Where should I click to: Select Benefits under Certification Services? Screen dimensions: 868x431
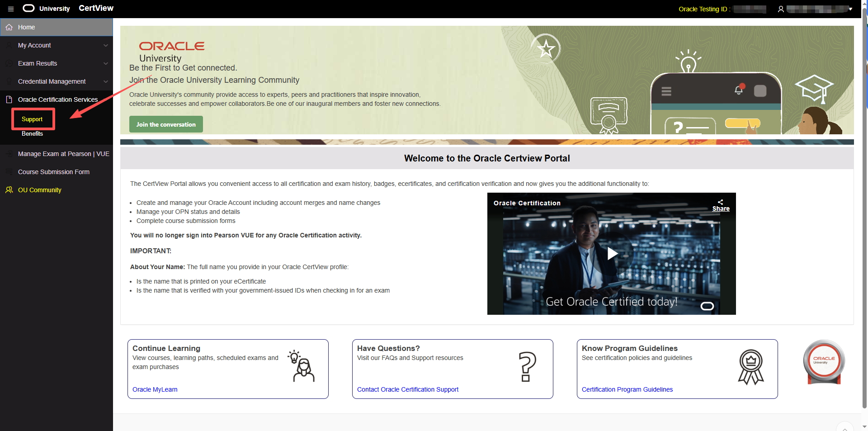32,133
